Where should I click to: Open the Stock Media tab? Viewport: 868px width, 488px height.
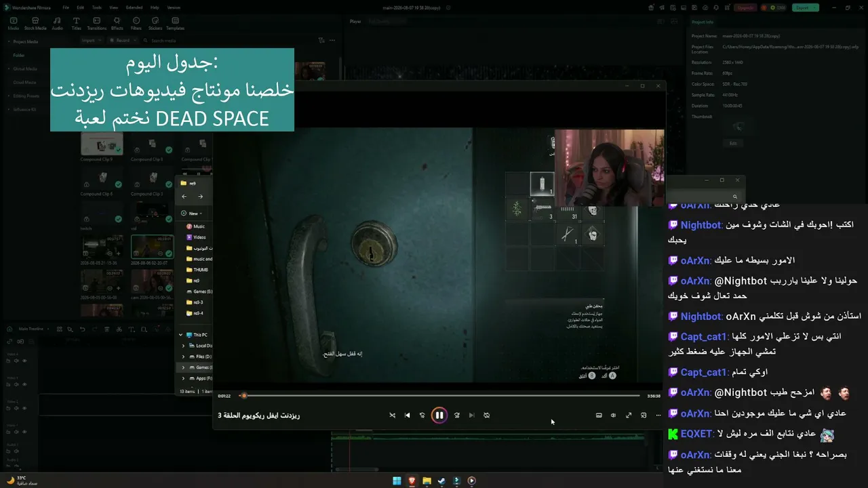35,24
